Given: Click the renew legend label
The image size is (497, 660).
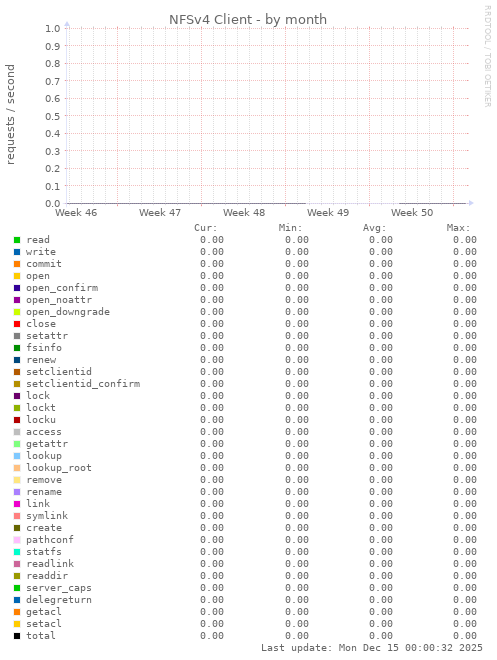Looking at the screenshot, I should pos(41,360).
